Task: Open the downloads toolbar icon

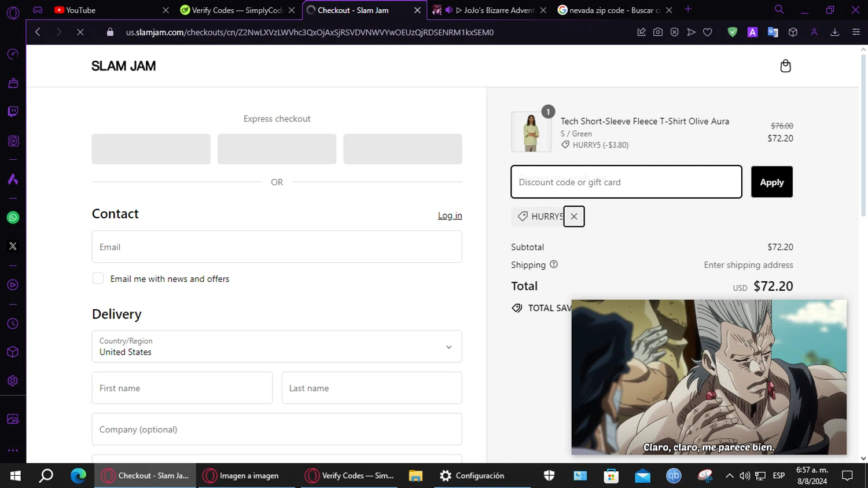Action: click(x=835, y=32)
